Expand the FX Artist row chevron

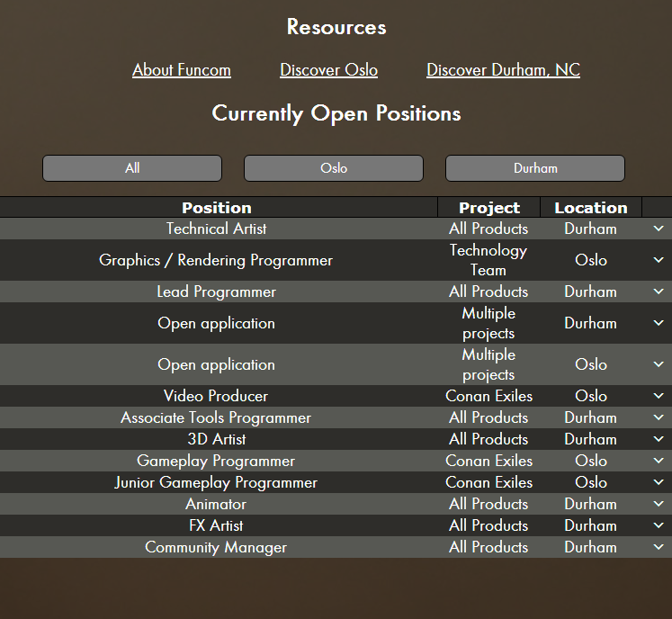pos(659,525)
